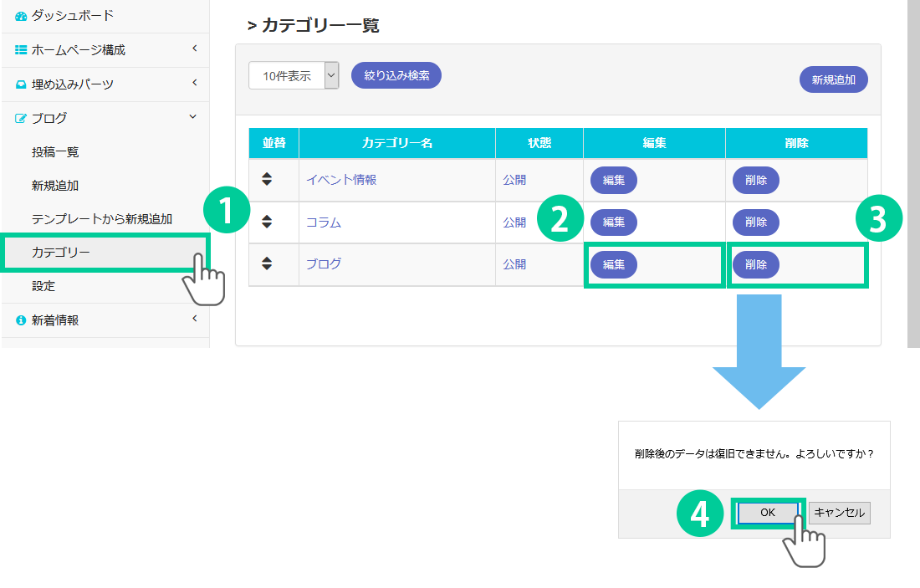Click the embedded parts icon

(x=21, y=84)
